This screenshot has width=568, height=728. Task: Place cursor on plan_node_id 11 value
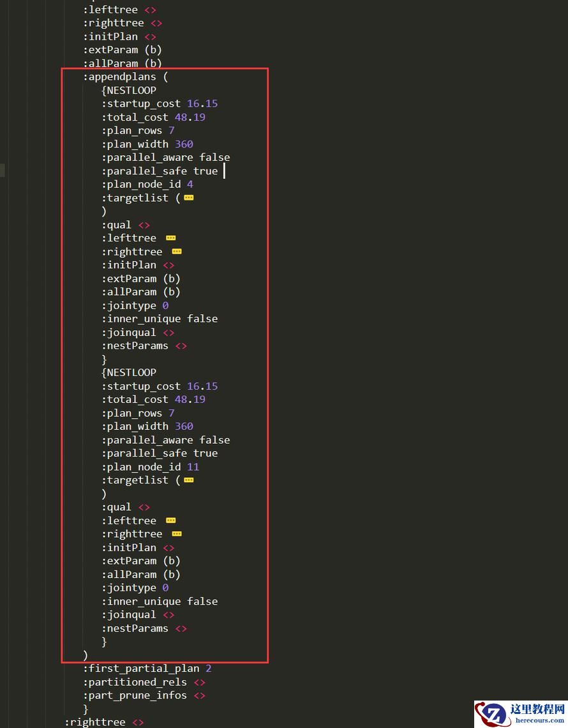click(x=193, y=467)
